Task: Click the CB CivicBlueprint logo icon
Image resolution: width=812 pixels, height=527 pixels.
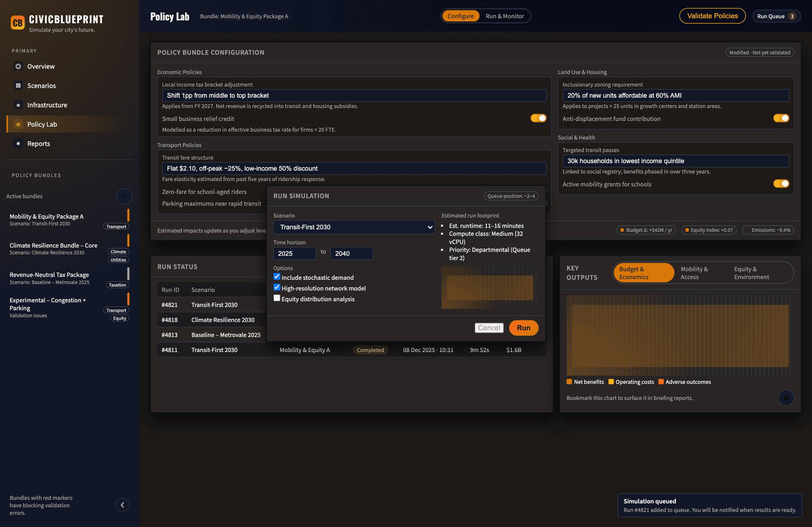Action: (x=18, y=23)
